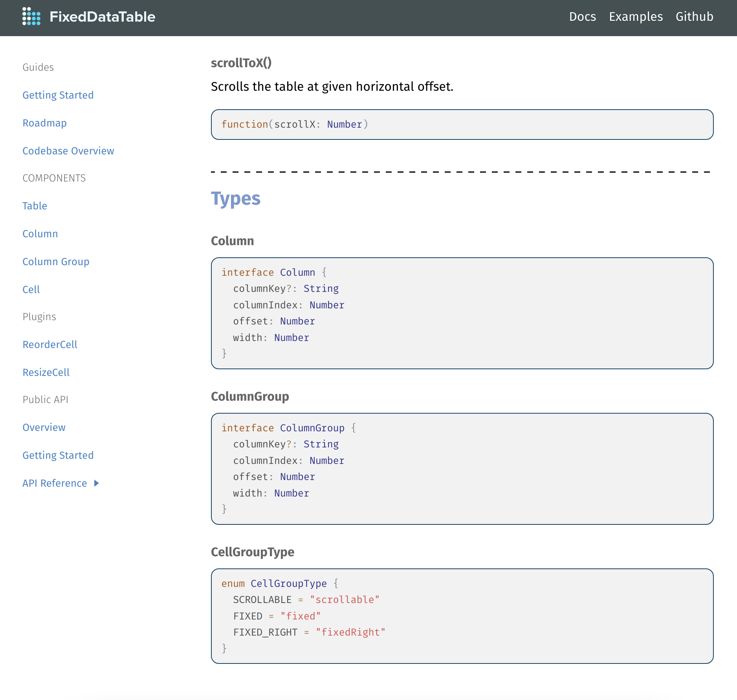Open the FixedDataTable home title link
The image size is (737, 700).
[x=102, y=17]
